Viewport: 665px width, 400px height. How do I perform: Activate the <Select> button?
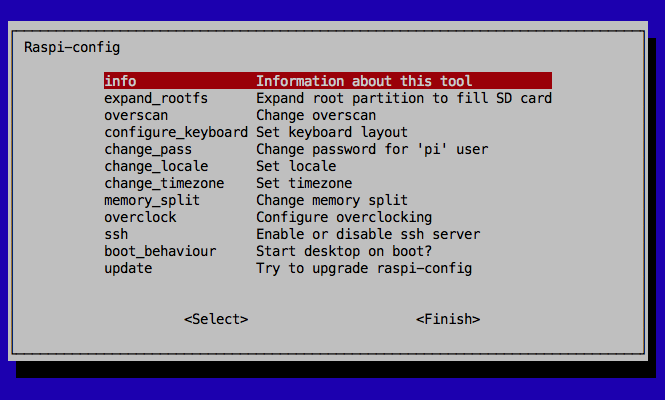tap(216, 319)
